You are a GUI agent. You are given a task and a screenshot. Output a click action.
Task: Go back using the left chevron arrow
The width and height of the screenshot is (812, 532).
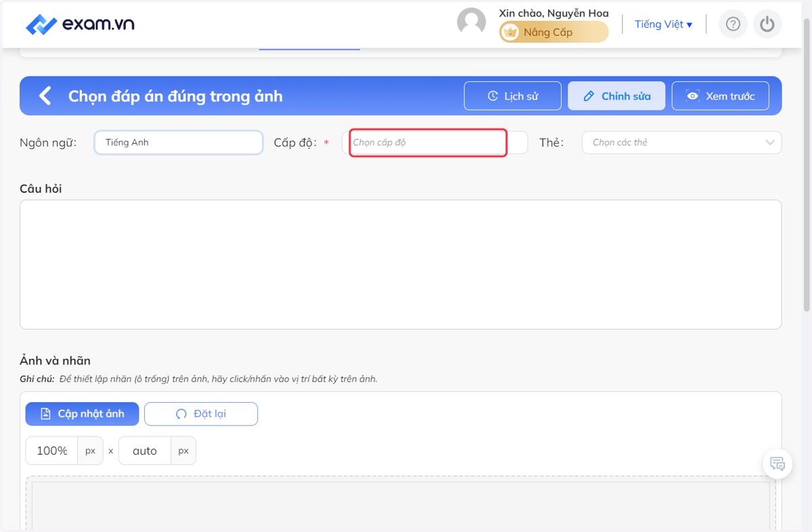point(45,95)
